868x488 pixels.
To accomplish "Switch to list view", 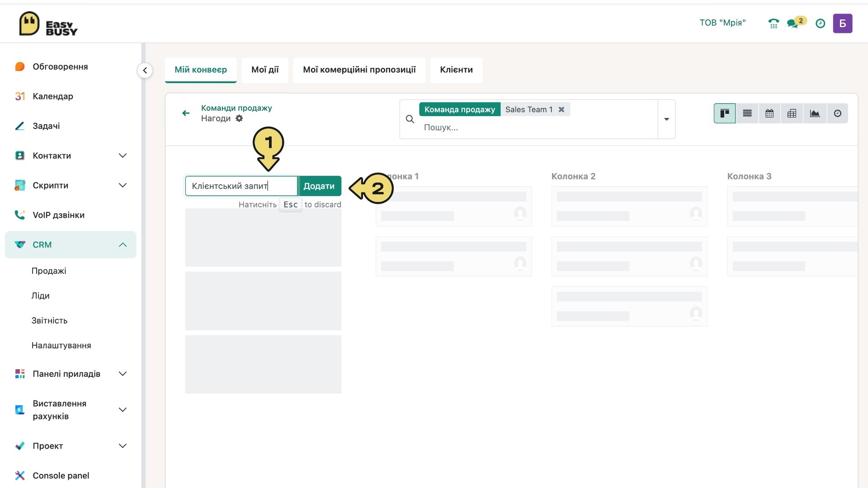I will [x=747, y=113].
